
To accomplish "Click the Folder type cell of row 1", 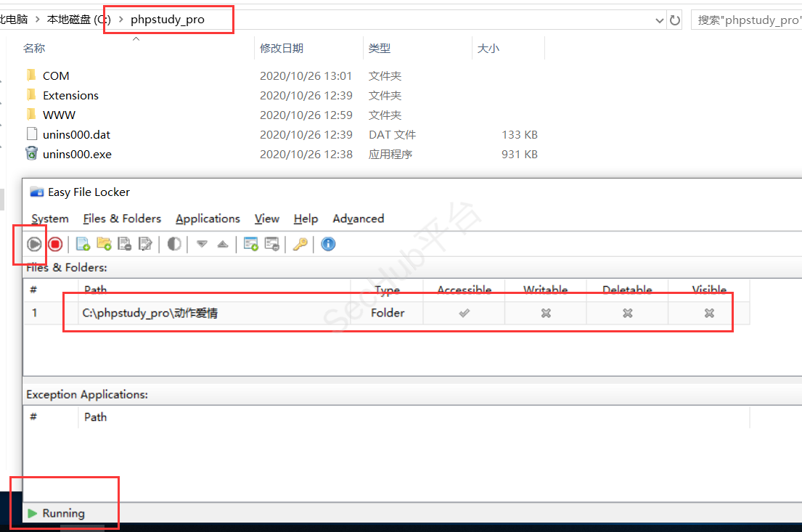I will pos(388,313).
